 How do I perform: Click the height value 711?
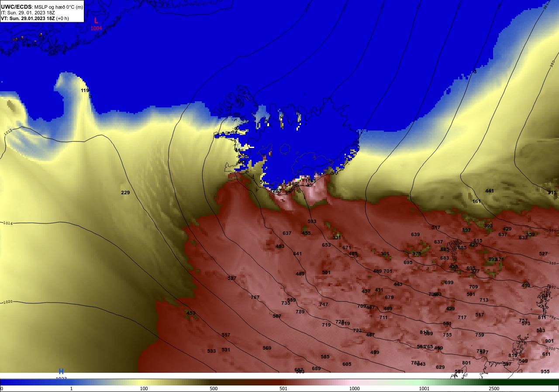[383, 317]
